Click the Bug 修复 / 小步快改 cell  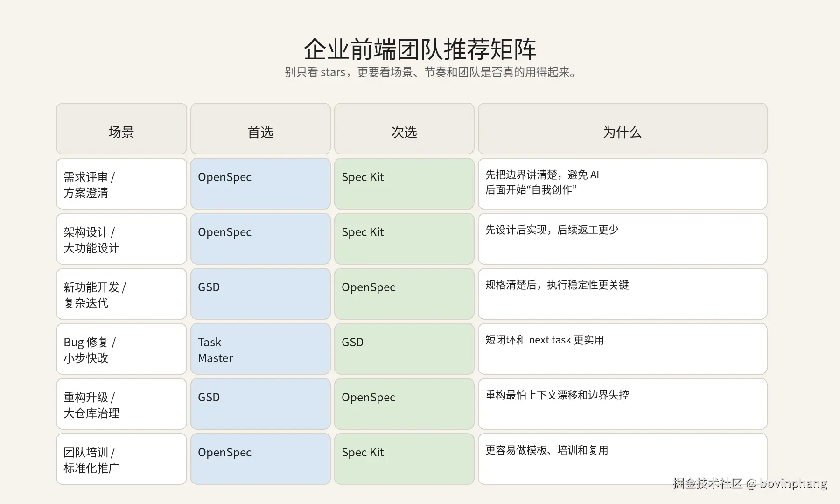[121, 349]
